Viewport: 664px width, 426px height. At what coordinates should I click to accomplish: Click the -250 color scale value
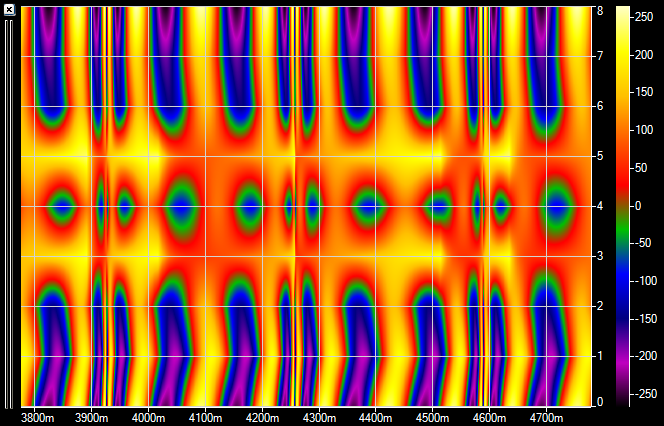point(646,394)
